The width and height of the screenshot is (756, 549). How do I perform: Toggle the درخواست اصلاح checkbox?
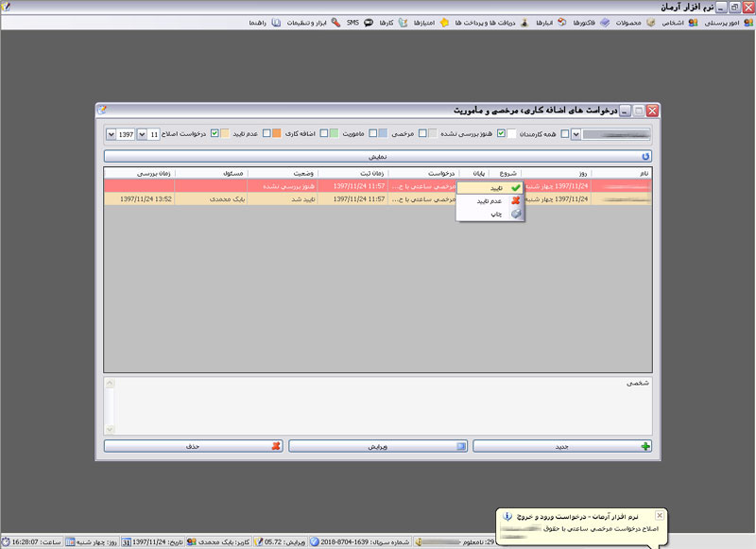(215, 133)
